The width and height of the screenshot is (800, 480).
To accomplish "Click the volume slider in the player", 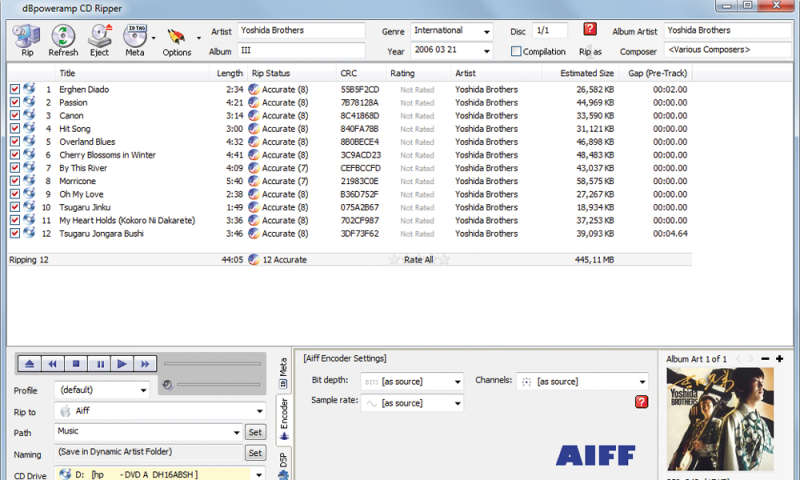I will coord(218,385).
